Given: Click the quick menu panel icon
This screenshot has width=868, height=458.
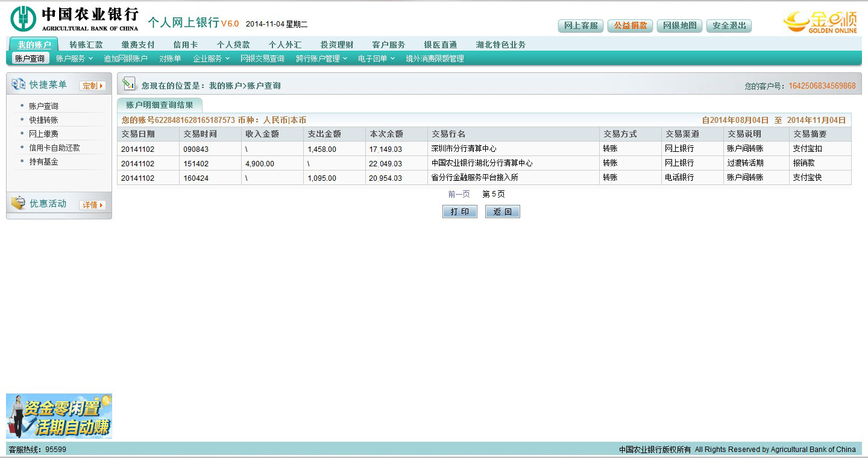Looking at the screenshot, I should click(x=19, y=85).
